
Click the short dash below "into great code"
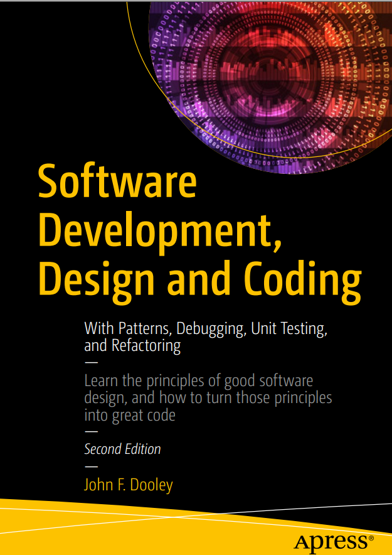pos(91,433)
